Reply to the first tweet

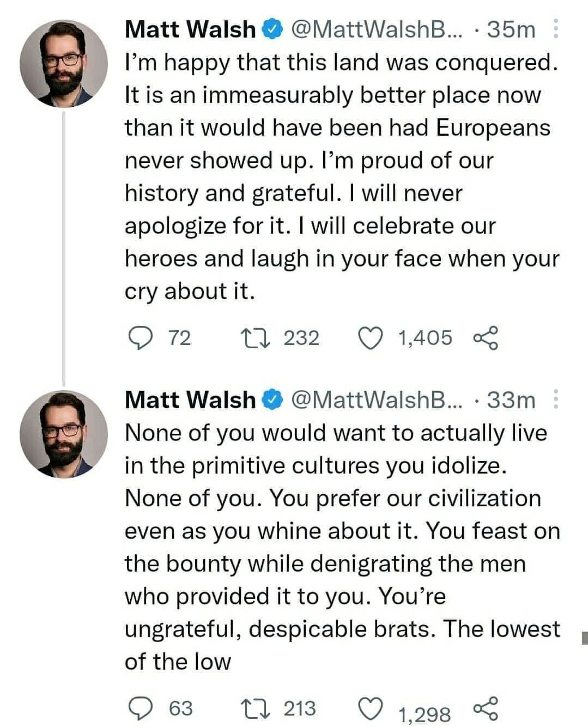pyautogui.click(x=141, y=338)
